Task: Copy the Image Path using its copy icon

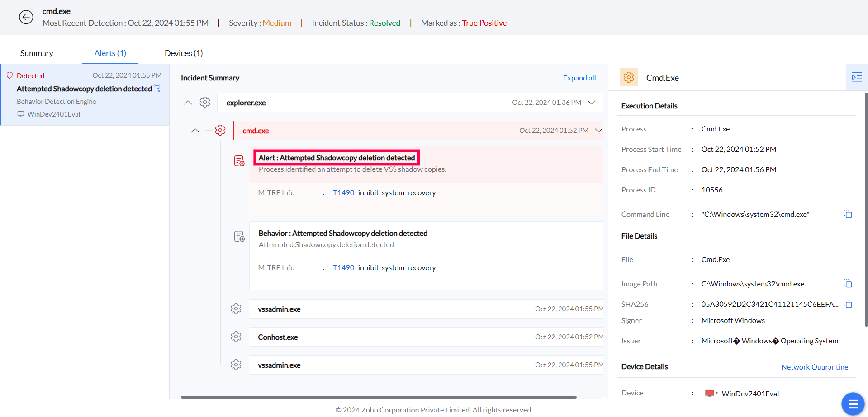Action: [848, 283]
